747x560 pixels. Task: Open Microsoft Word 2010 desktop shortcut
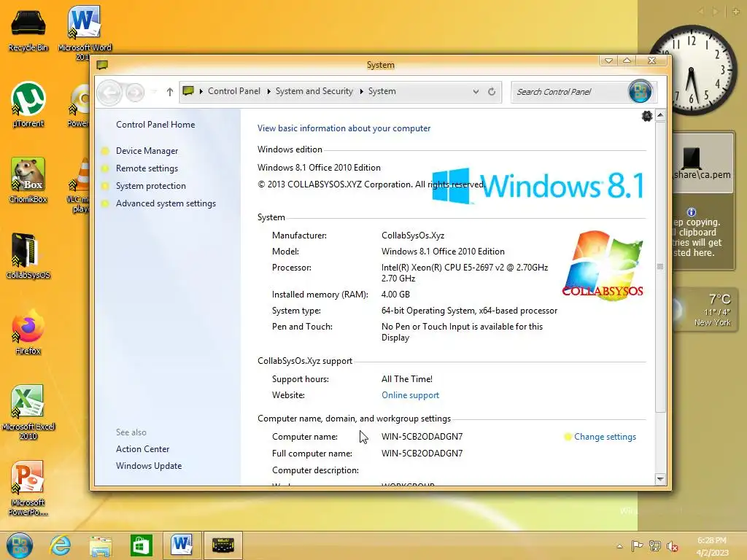click(85, 32)
